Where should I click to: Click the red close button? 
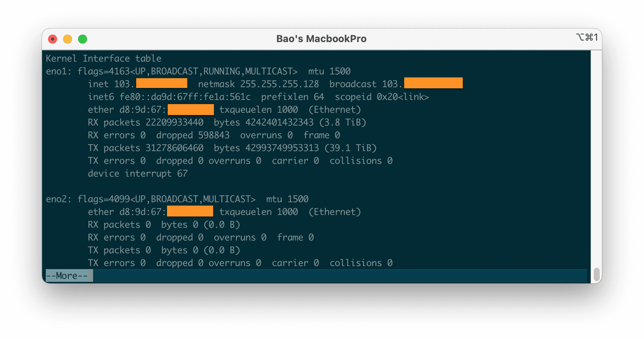pyautogui.click(x=53, y=39)
